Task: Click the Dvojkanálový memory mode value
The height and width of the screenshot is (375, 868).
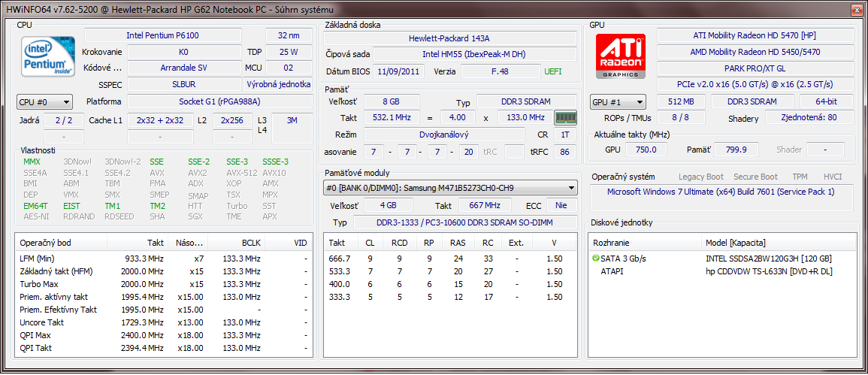Action: 444,135
